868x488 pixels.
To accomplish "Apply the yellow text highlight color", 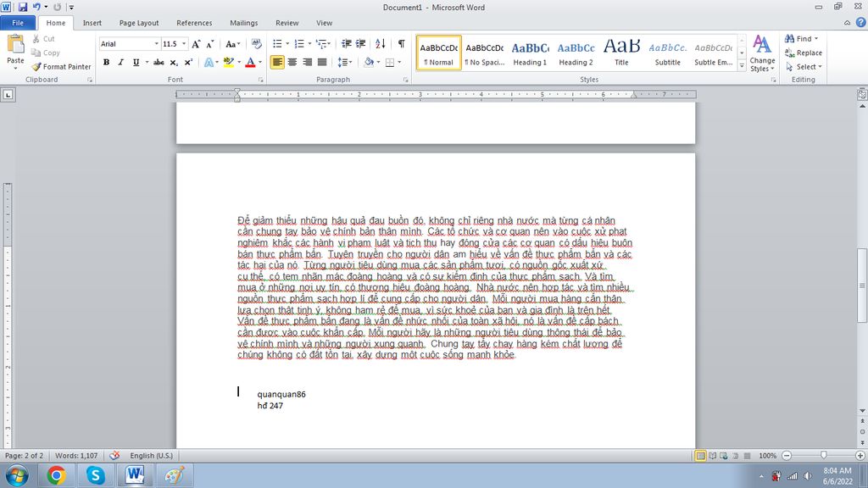I will tap(229, 63).
